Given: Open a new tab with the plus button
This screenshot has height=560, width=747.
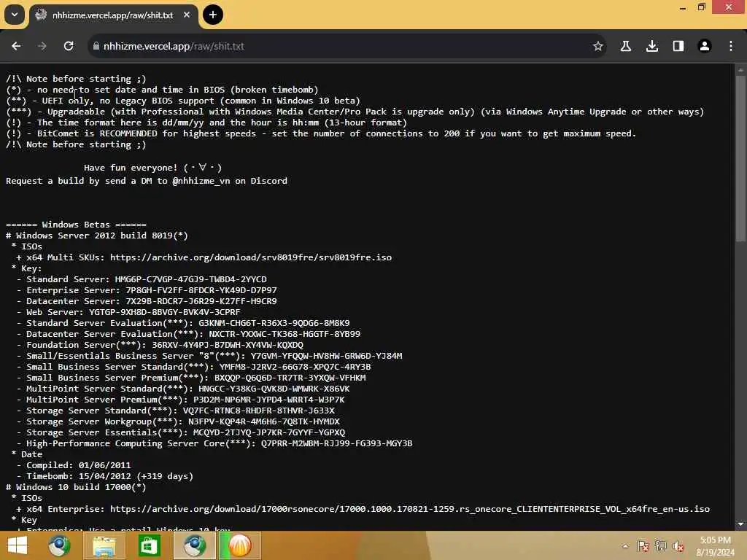Looking at the screenshot, I should pyautogui.click(x=213, y=15).
